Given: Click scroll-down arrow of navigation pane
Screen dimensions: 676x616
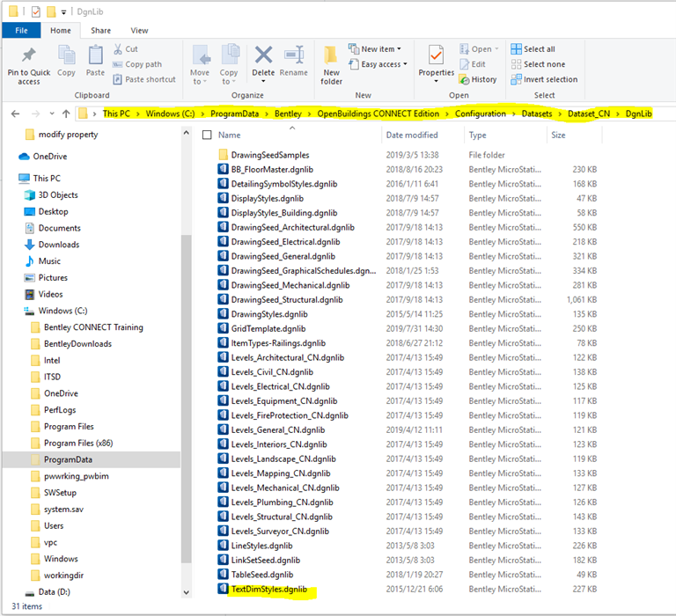Looking at the screenshot, I should tap(187, 592).
